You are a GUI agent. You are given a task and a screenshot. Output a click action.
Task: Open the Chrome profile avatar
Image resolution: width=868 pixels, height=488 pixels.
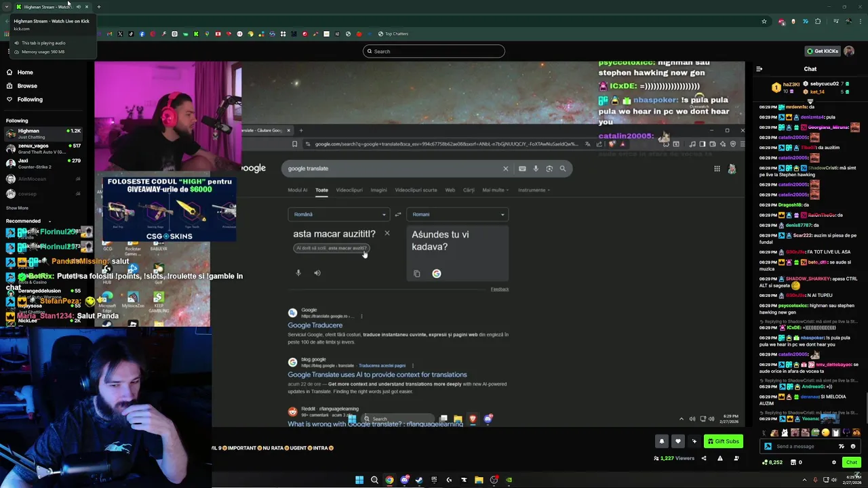pyautogui.click(x=849, y=21)
